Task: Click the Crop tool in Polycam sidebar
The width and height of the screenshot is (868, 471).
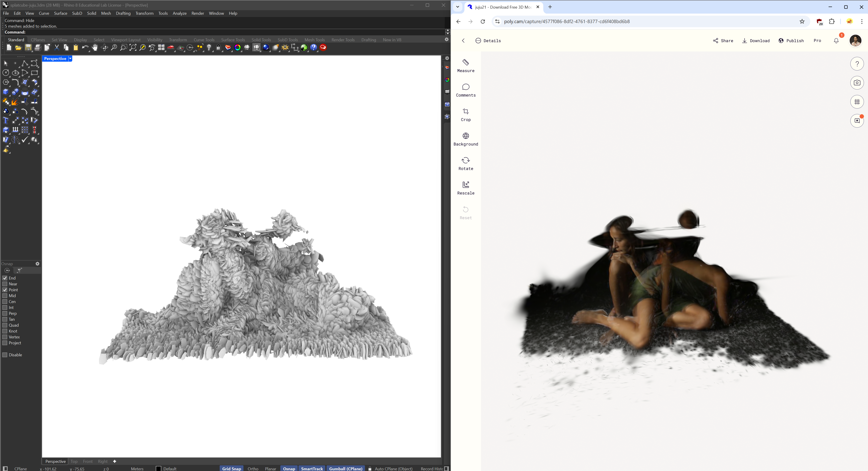Action: click(x=466, y=115)
